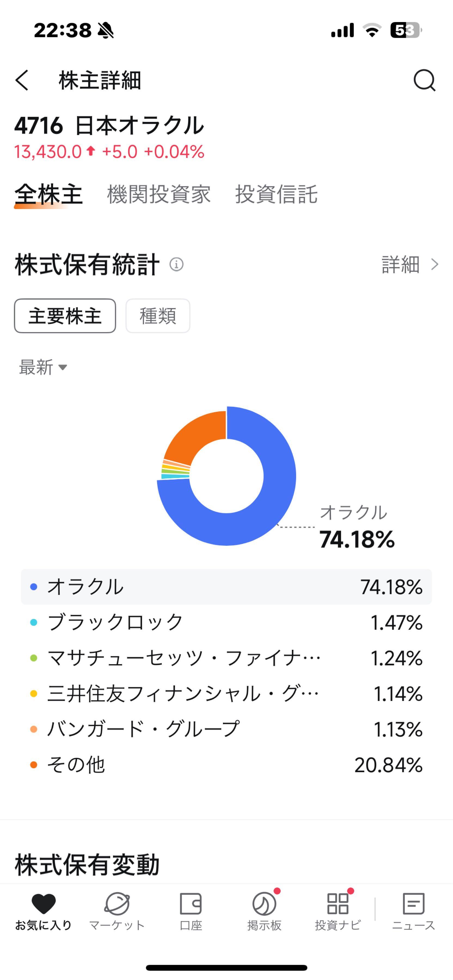Switch holdings view to 種類
The width and height of the screenshot is (453, 980).
158,316
